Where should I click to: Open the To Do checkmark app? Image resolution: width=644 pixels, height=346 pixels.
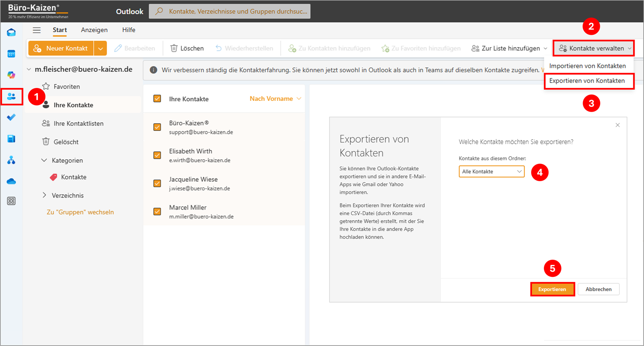[x=12, y=118]
